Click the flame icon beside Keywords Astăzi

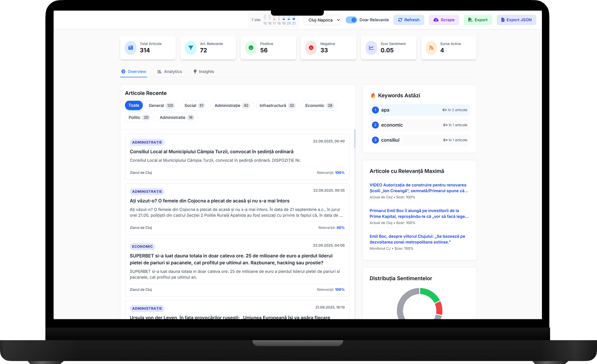click(x=373, y=96)
